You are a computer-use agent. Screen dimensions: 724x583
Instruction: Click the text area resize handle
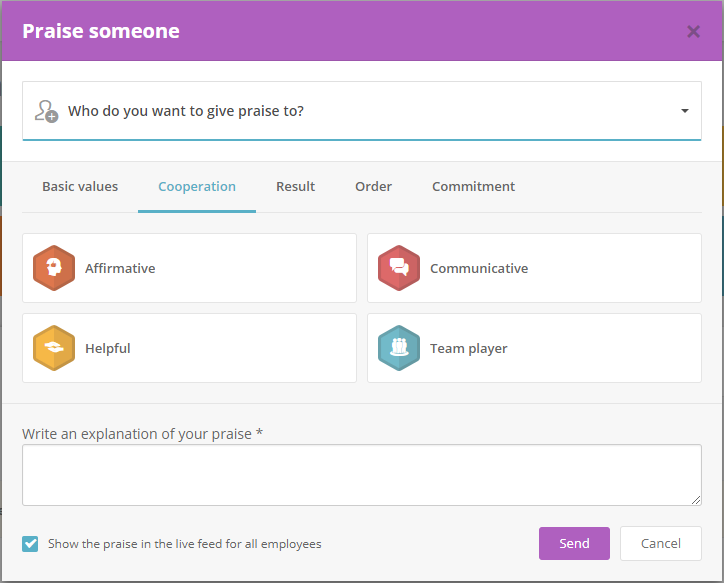(x=696, y=500)
